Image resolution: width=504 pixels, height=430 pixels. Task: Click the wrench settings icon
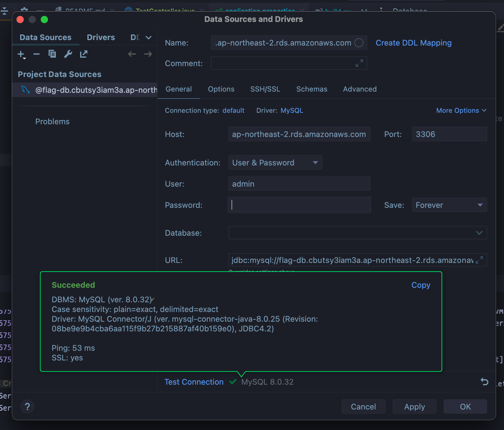pos(68,54)
